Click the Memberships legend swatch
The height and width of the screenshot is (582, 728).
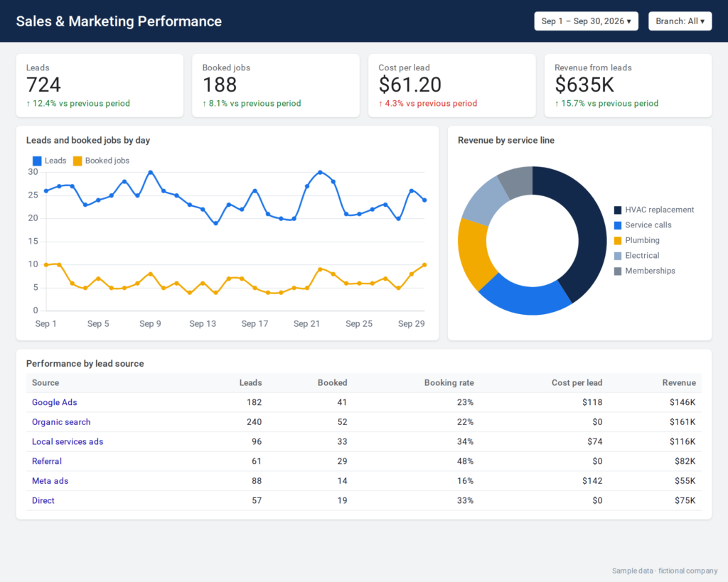click(x=618, y=271)
